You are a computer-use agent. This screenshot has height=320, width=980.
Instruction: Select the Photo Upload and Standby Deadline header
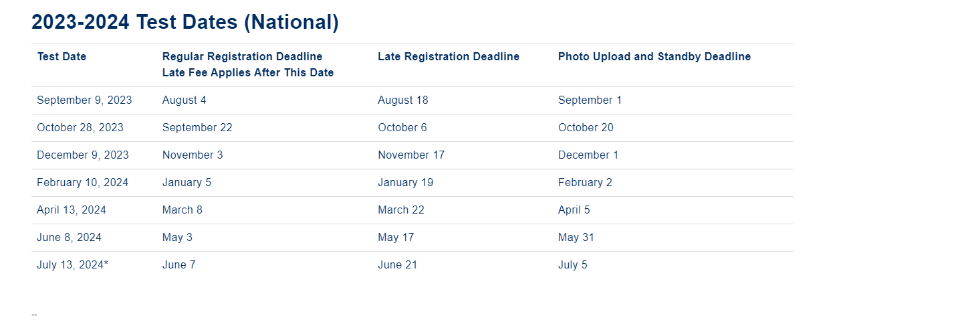654,57
